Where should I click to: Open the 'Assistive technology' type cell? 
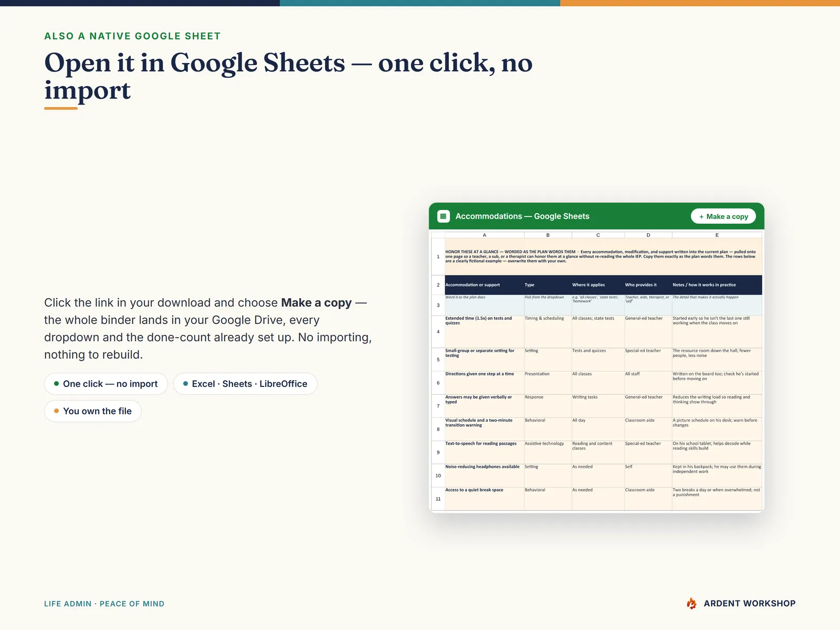[548, 453]
